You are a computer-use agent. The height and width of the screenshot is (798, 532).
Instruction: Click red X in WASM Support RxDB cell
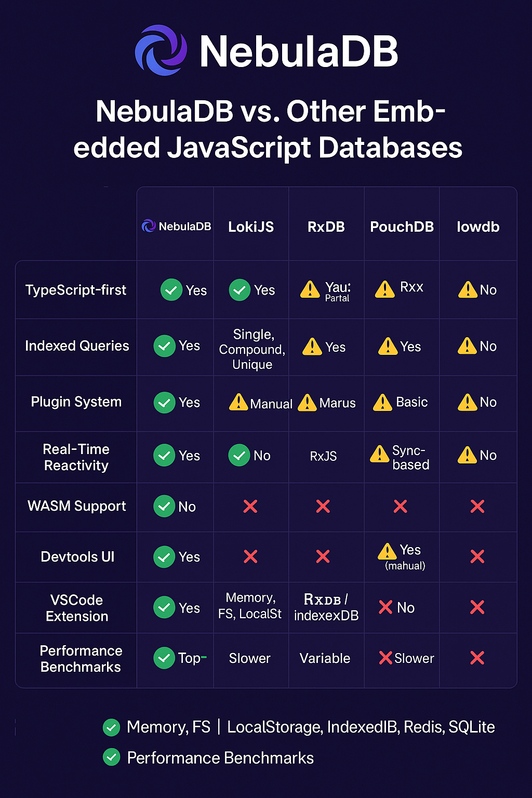click(323, 506)
